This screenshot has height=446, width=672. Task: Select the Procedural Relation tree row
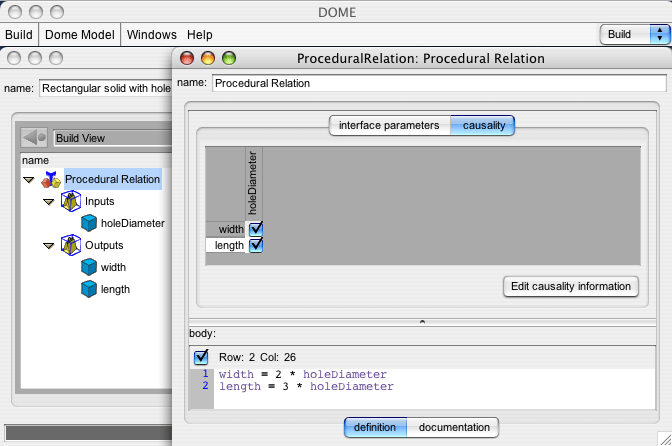(x=112, y=179)
